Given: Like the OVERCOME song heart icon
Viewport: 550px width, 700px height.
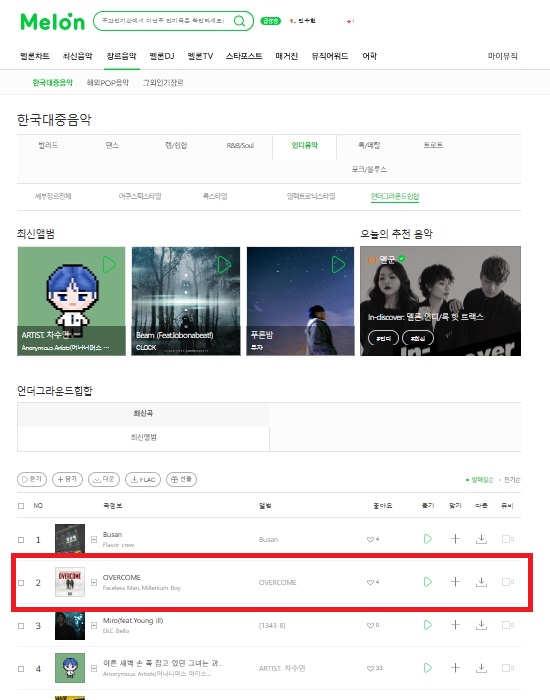Looking at the screenshot, I should pyautogui.click(x=370, y=582).
